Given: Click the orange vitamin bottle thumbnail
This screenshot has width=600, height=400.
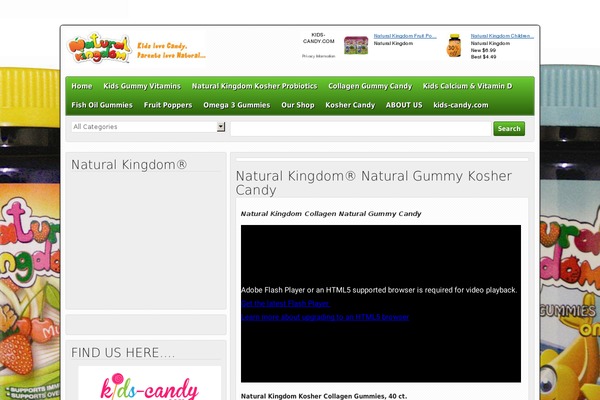Looking at the screenshot, I should [454, 46].
